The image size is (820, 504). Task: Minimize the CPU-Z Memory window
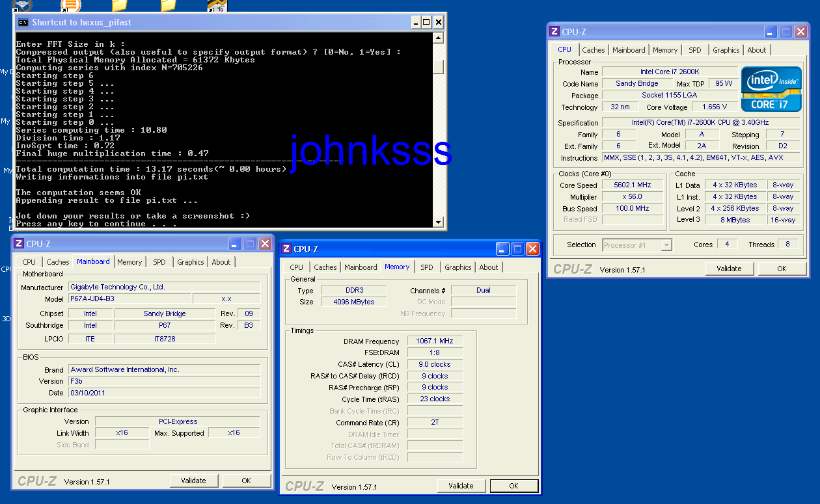pos(502,248)
